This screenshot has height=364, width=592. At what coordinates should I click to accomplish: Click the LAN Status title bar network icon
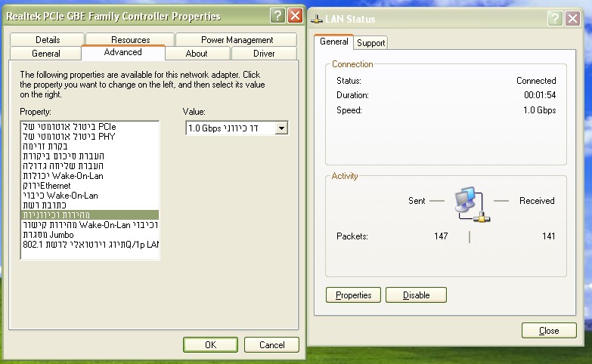318,18
